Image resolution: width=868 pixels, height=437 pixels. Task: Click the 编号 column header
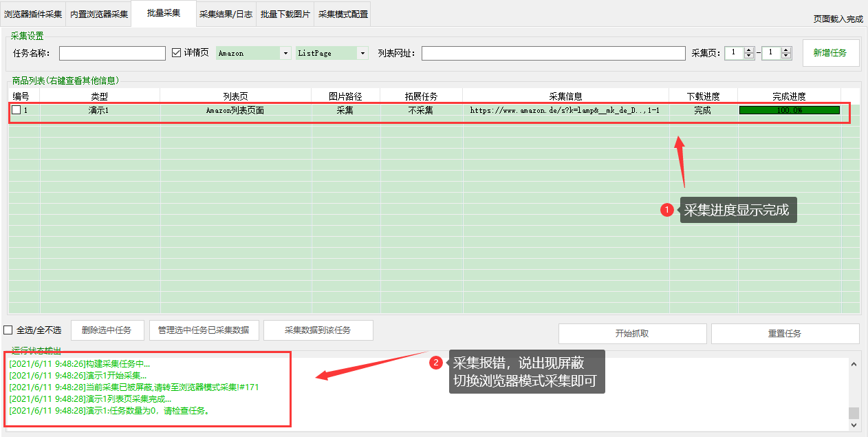tap(24, 96)
